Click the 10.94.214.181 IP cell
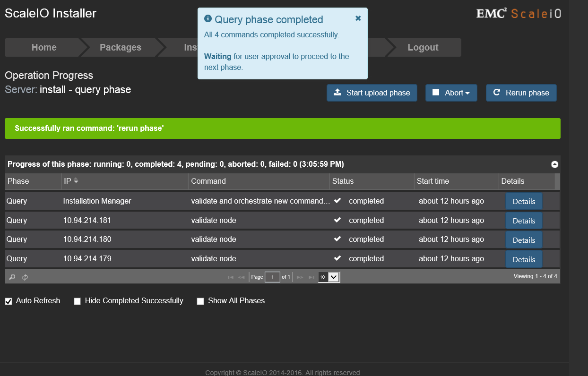Viewport: 588px width, 376px height. (x=87, y=220)
